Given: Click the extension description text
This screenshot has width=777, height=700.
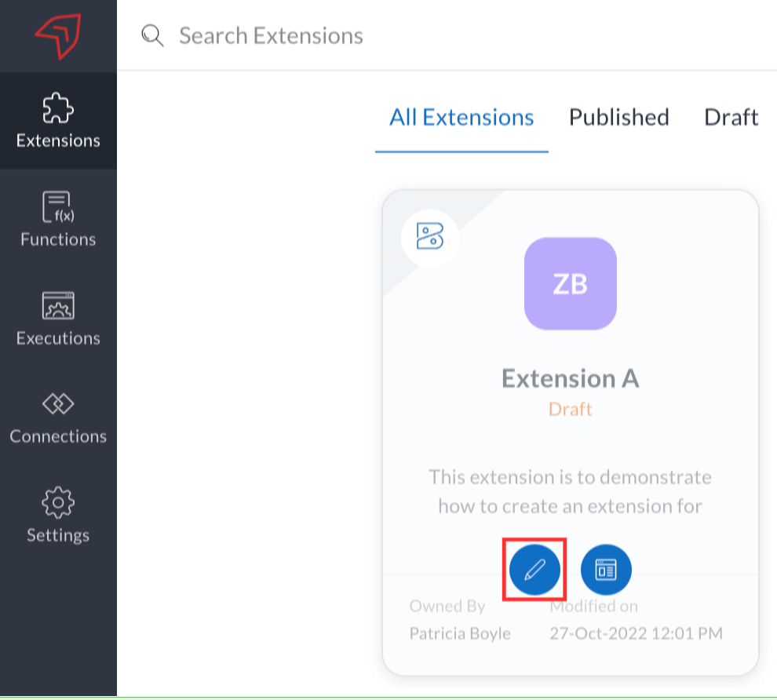Looking at the screenshot, I should (x=571, y=491).
